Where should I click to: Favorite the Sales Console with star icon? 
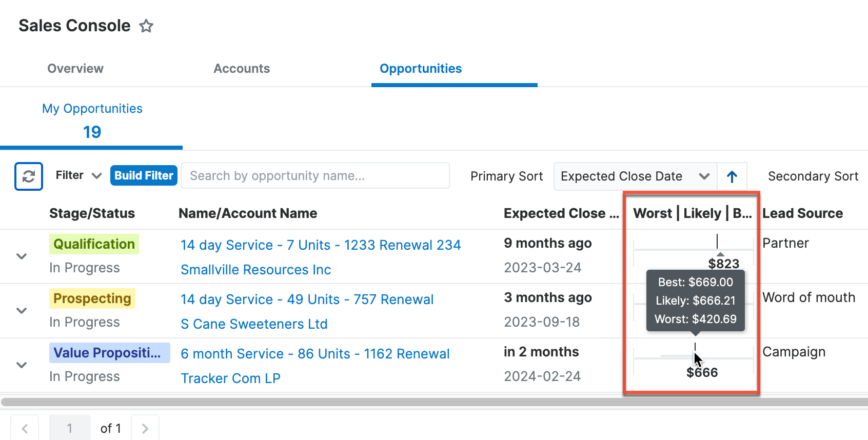[146, 26]
